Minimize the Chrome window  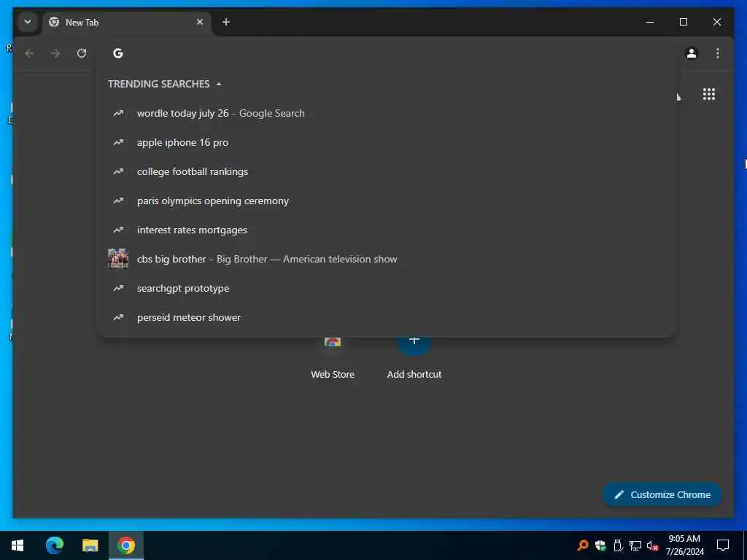click(x=650, y=22)
